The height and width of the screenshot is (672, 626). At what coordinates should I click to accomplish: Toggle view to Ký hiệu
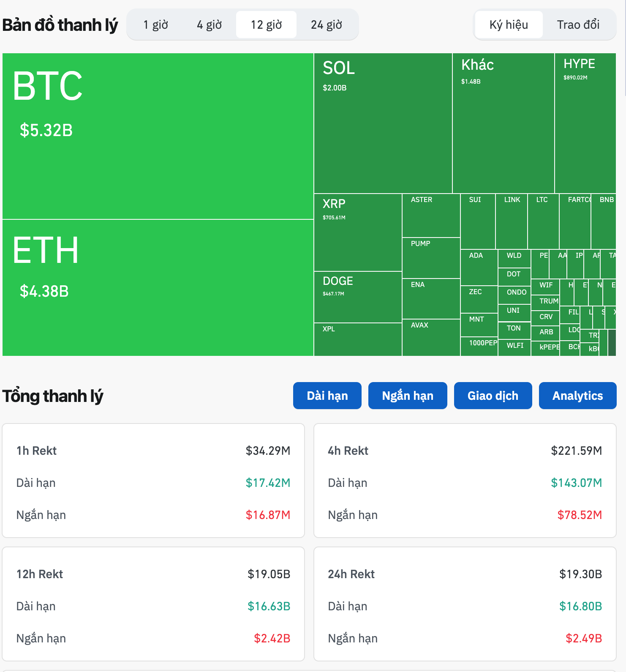(x=509, y=25)
